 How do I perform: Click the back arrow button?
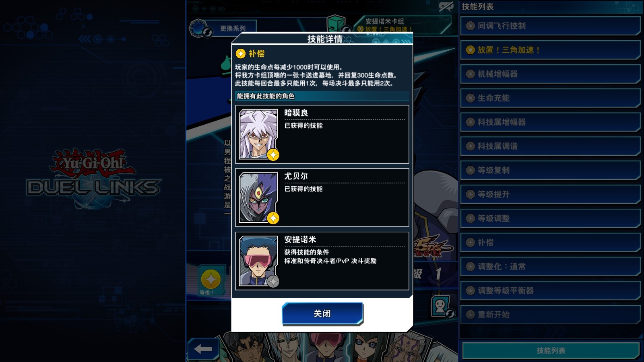(x=203, y=349)
